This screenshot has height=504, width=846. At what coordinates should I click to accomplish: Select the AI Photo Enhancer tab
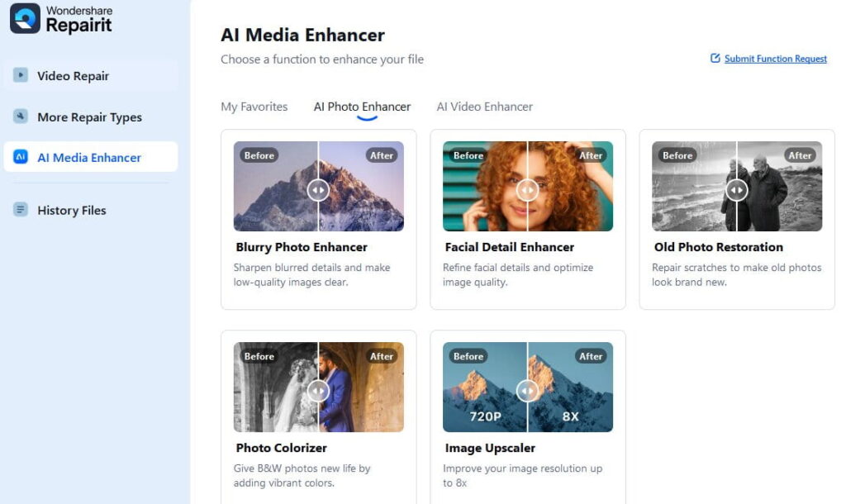(x=362, y=106)
